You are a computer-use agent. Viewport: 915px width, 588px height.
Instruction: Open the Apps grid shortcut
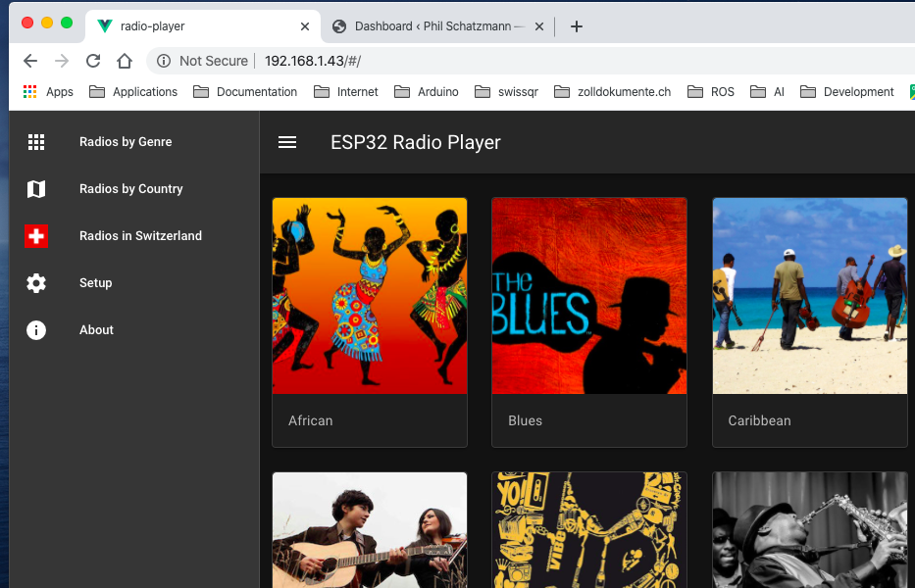(x=29, y=91)
